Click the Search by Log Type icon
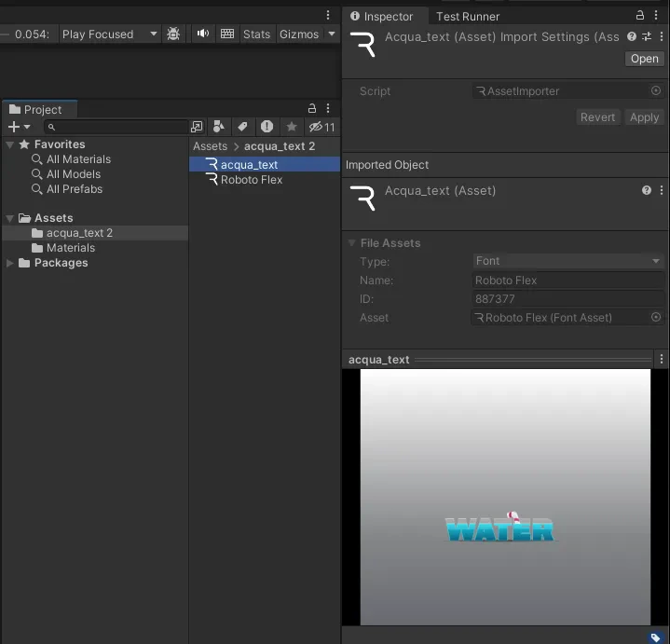The height and width of the screenshot is (644, 670). point(267,127)
